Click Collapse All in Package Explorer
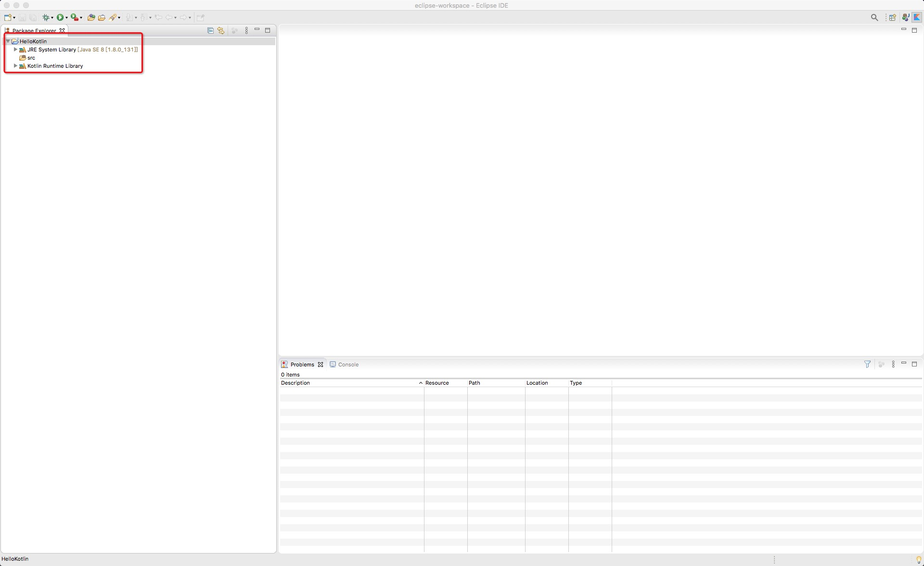This screenshot has height=566, width=924. (210, 30)
